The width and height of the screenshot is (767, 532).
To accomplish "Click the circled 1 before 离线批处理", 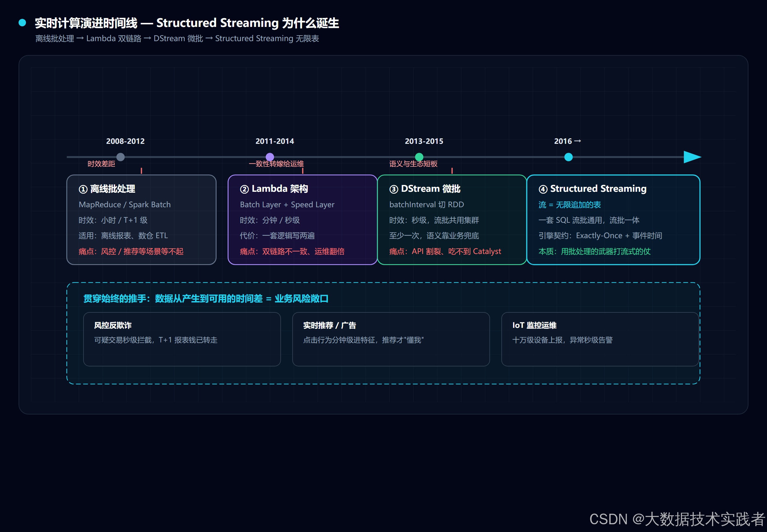I will point(83,189).
